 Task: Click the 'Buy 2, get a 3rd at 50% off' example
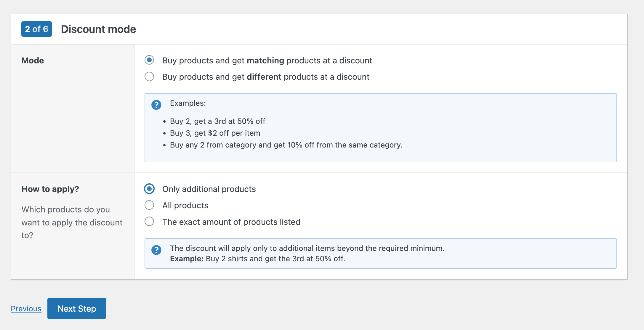217,121
